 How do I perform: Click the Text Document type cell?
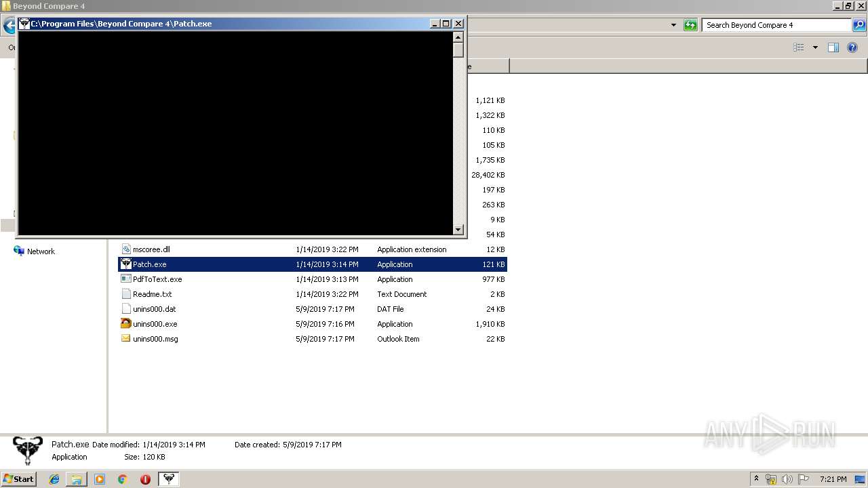[401, 294]
